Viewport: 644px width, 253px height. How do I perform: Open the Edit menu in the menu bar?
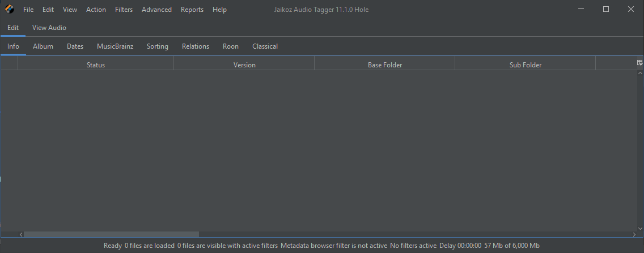click(48, 10)
